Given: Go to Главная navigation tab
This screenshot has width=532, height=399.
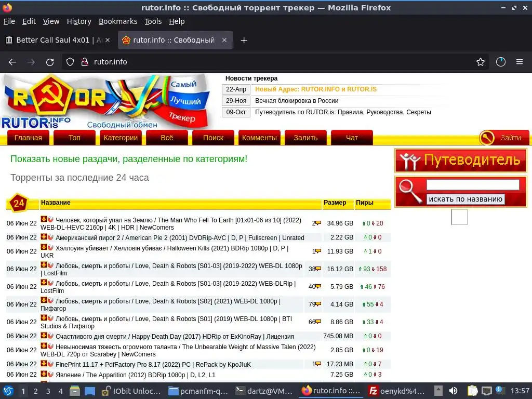Looking at the screenshot, I should point(28,138).
